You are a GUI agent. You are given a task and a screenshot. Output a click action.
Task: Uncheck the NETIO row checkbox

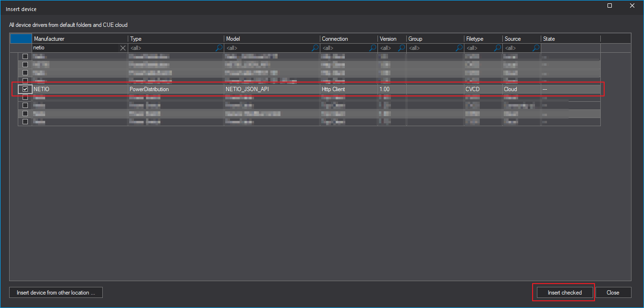(x=25, y=89)
